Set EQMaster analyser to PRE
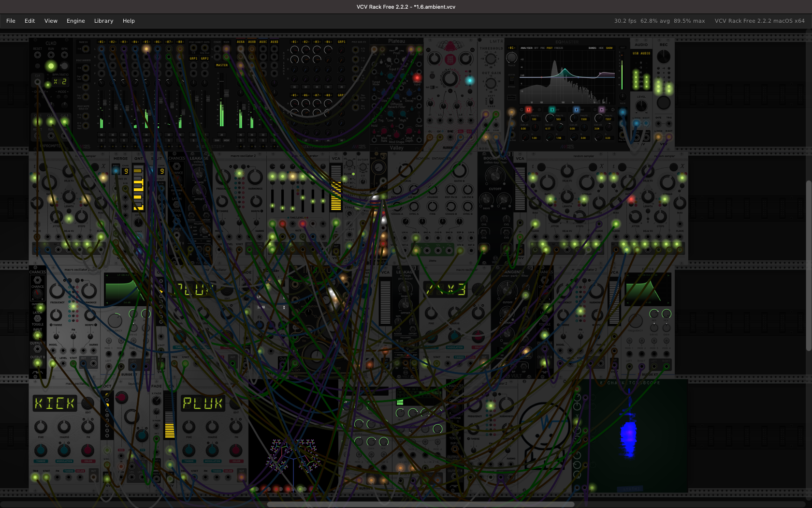Image resolution: width=812 pixels, height=508 pixels. point(542,48)
